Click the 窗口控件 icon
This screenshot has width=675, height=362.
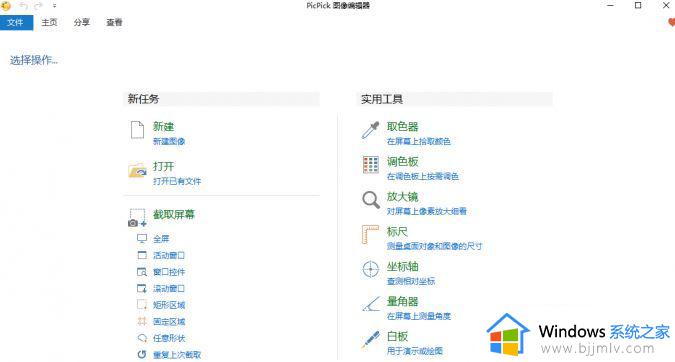pyautogui.click(x=142, y=272)
